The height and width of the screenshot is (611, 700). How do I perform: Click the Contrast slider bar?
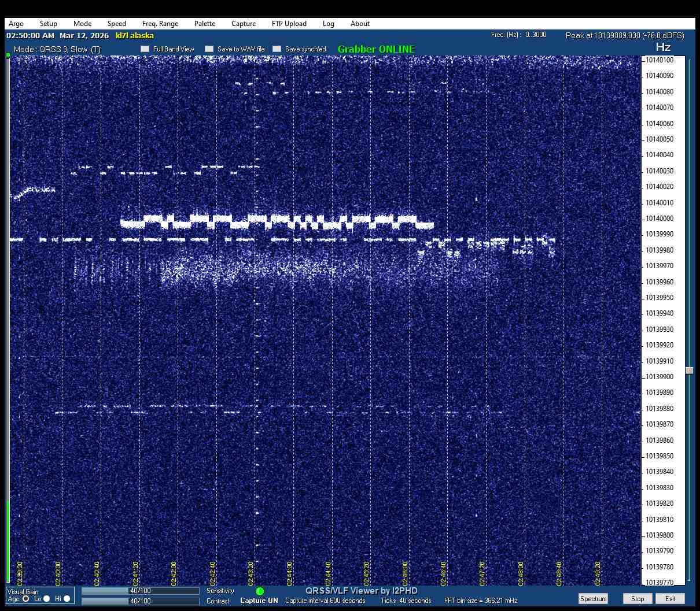pos(140,601)
